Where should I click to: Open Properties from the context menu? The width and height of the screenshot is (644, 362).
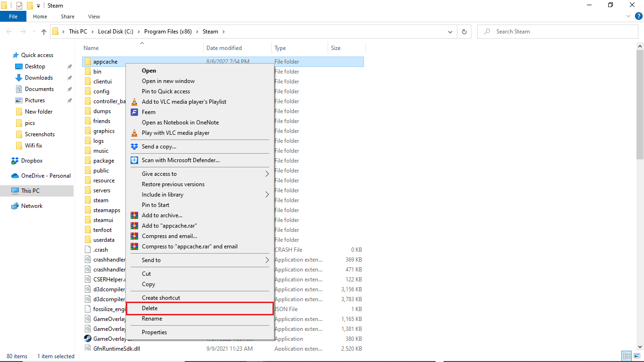(200, 332)
